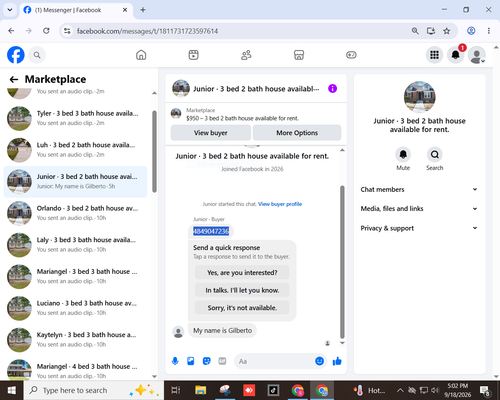Open Luciano's 3 bed 3 bath conversation
The height and width of the screenshot is (400, 500).
coord(75,308)
